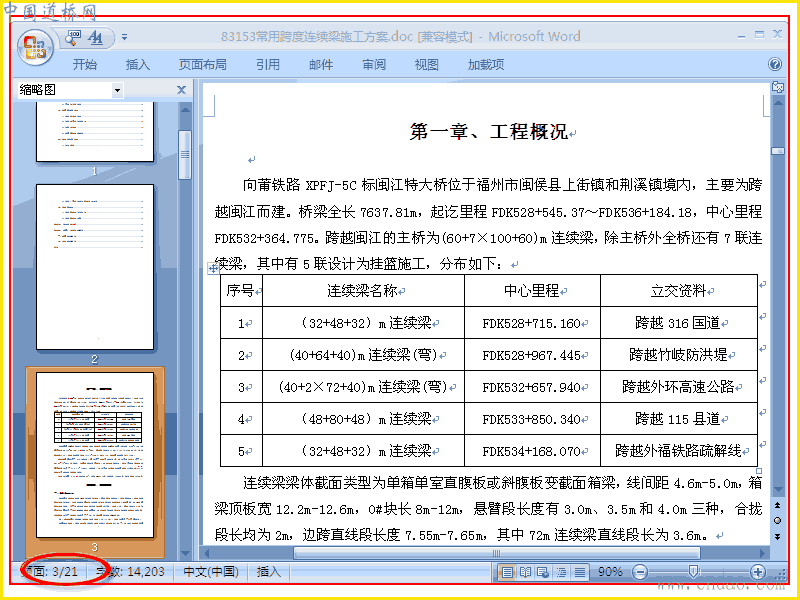
Task: Expand the 缩略图 dropdown in navigation pane
Action: (x=118, y=90)
